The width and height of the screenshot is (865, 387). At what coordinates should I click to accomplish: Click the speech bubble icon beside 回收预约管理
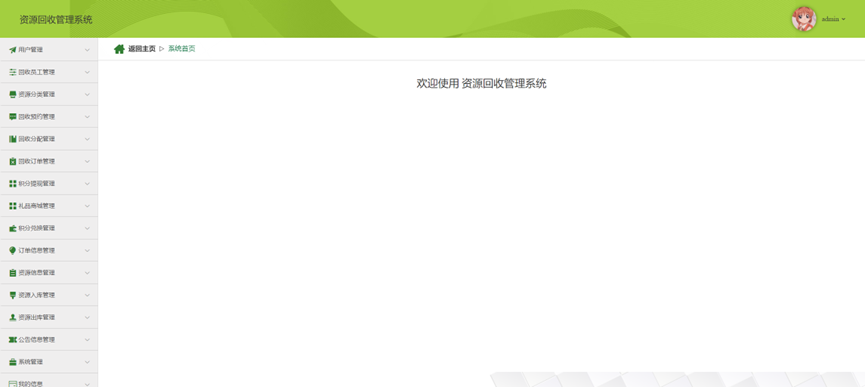[13, 117]
